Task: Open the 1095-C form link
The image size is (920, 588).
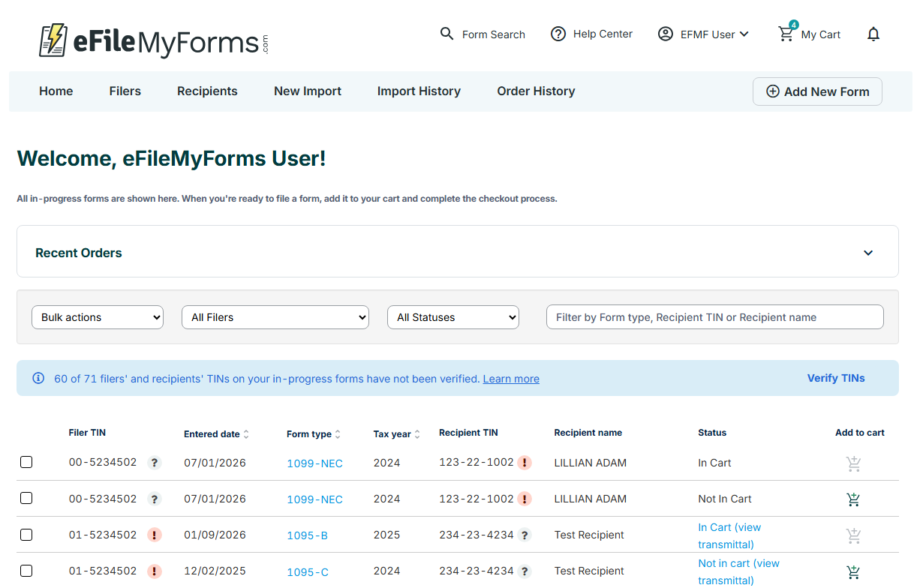Action: click(x=308, y=572)
